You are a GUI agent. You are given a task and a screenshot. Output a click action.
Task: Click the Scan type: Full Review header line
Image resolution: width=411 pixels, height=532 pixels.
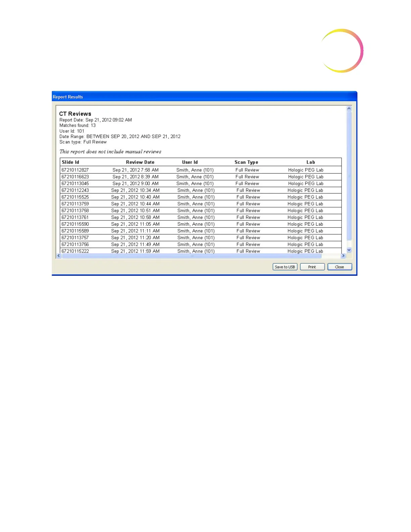83,142
